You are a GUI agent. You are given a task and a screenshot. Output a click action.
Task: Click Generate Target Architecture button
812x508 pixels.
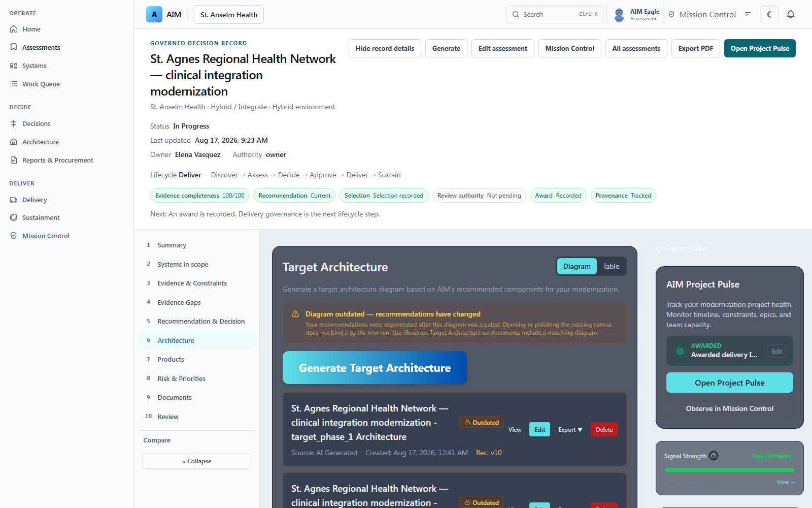(x=375, y=368)
